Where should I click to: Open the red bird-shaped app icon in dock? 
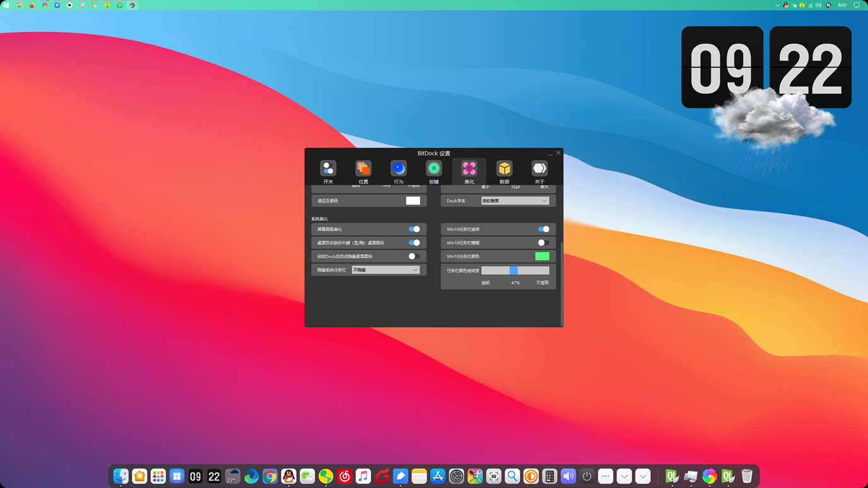[382, 476]
